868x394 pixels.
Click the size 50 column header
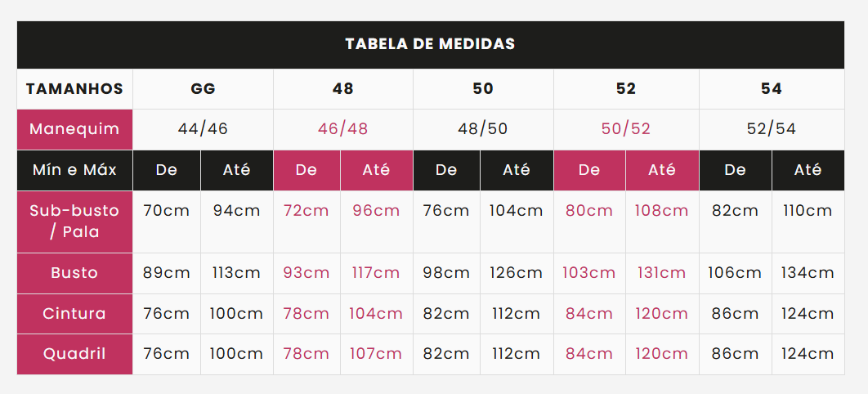tap(483, 89)
